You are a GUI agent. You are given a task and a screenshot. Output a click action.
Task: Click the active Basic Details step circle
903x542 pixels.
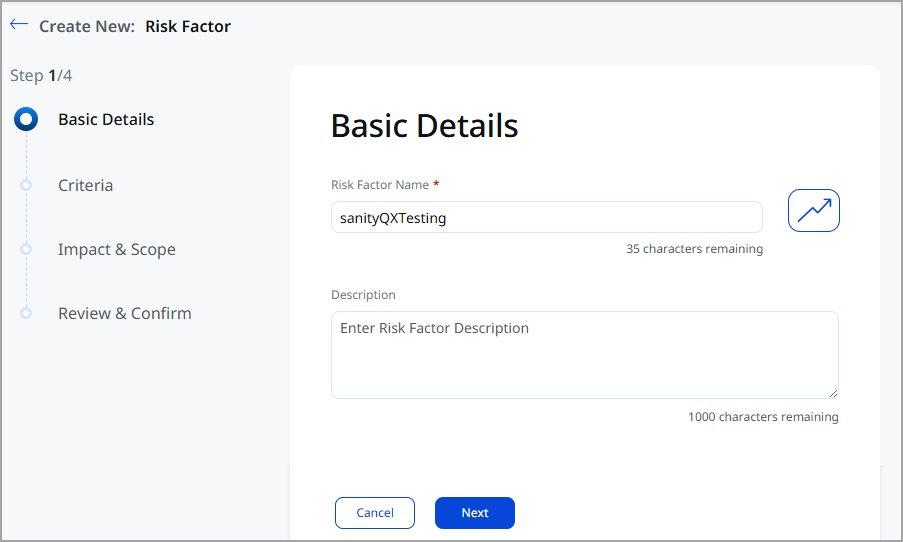(27, 120)
